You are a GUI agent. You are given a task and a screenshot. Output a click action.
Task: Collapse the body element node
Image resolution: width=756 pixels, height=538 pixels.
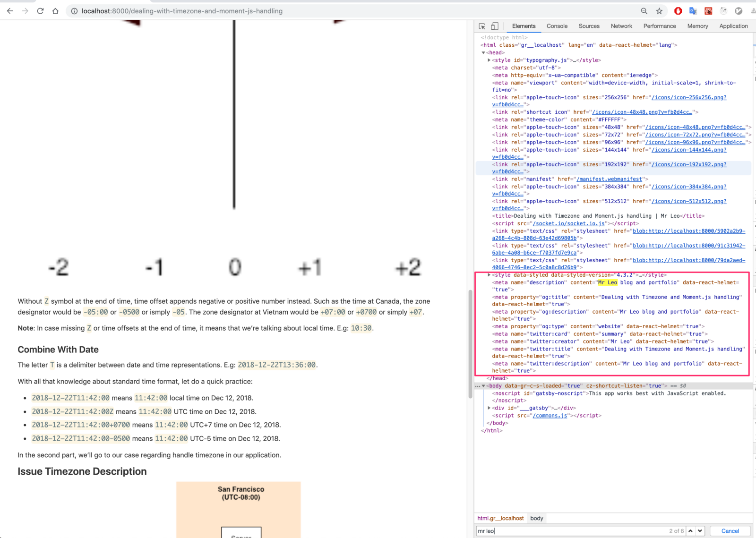click(x=483, y=386)
